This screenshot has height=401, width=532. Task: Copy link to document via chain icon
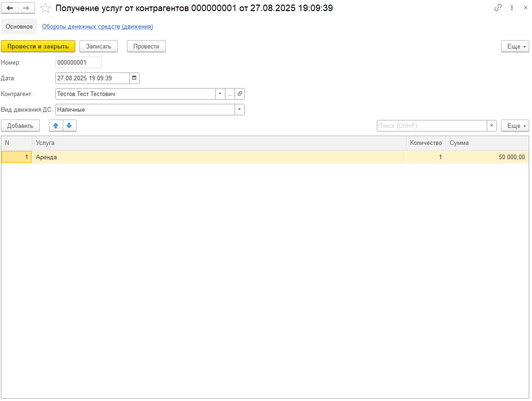[x=498, y=8]
